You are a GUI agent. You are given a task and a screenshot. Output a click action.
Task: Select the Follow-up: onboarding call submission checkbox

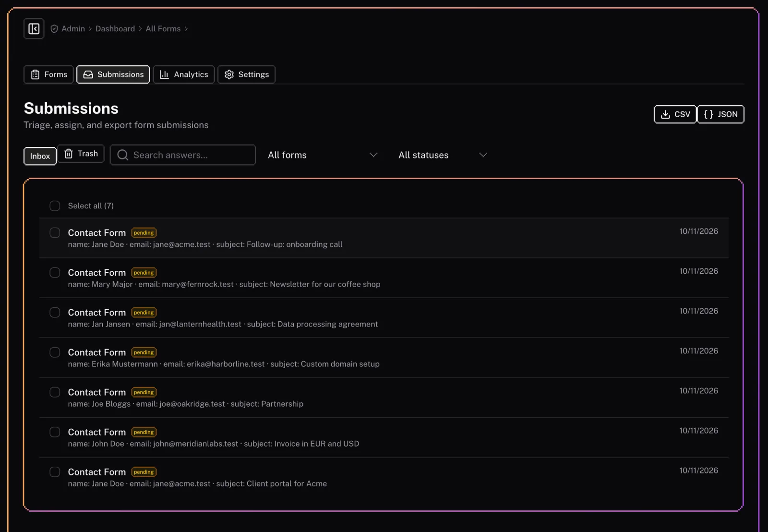55,233
